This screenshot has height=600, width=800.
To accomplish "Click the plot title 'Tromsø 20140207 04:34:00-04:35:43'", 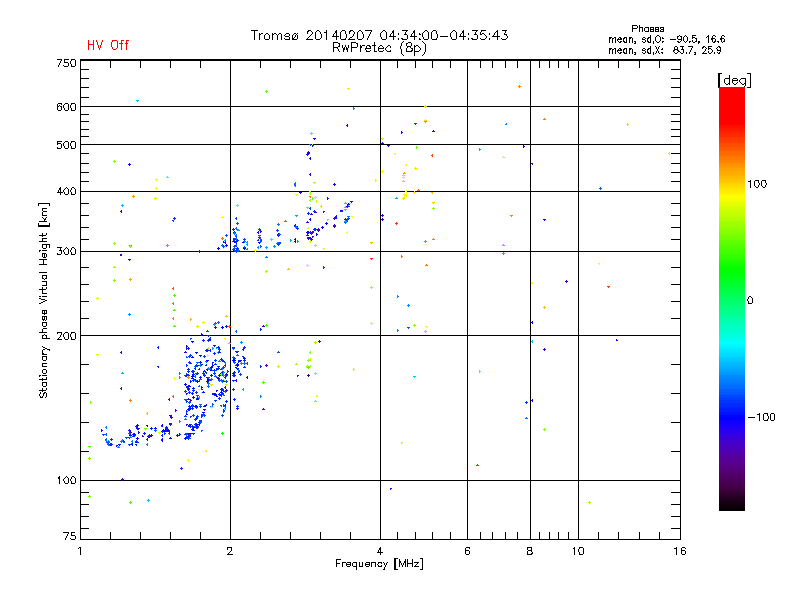I will tap(379, 35).
